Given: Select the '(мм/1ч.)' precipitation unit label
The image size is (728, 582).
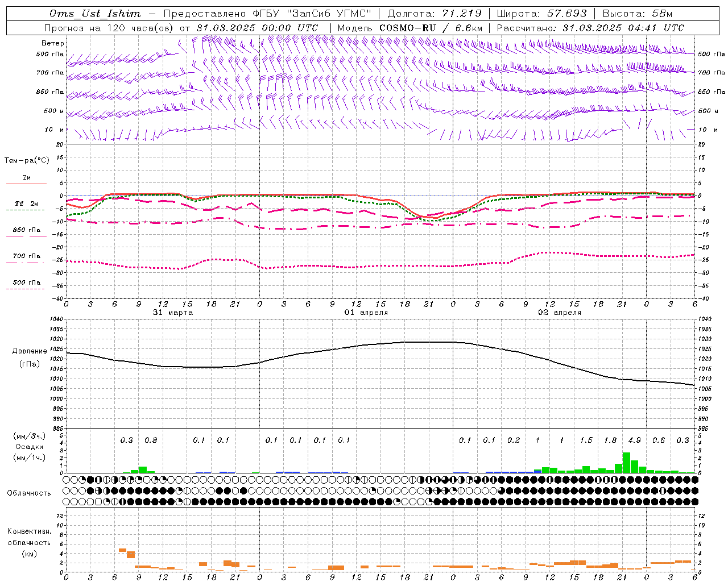Looking at the screenshot, I should tap(30, 458).
